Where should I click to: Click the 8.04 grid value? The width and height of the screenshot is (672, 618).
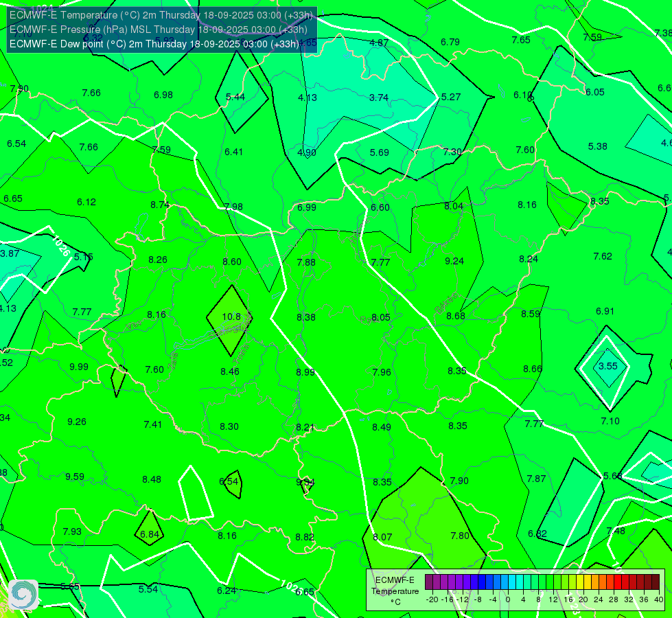(454, 206)
